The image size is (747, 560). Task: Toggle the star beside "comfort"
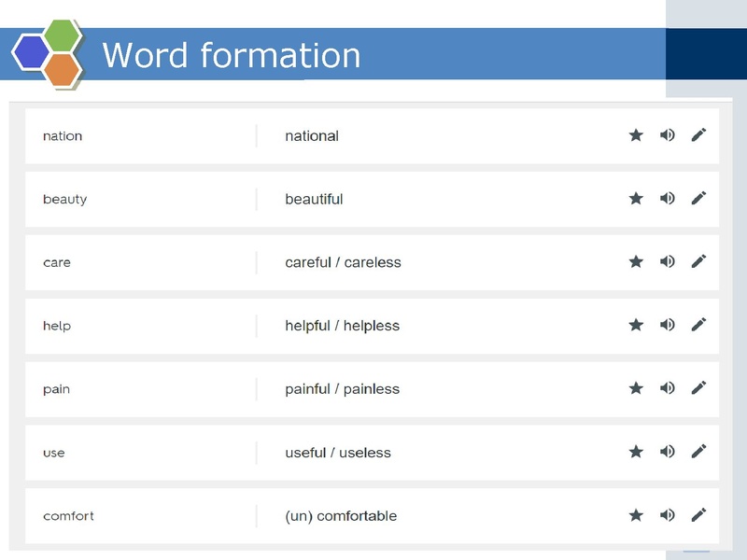(635, 515)
